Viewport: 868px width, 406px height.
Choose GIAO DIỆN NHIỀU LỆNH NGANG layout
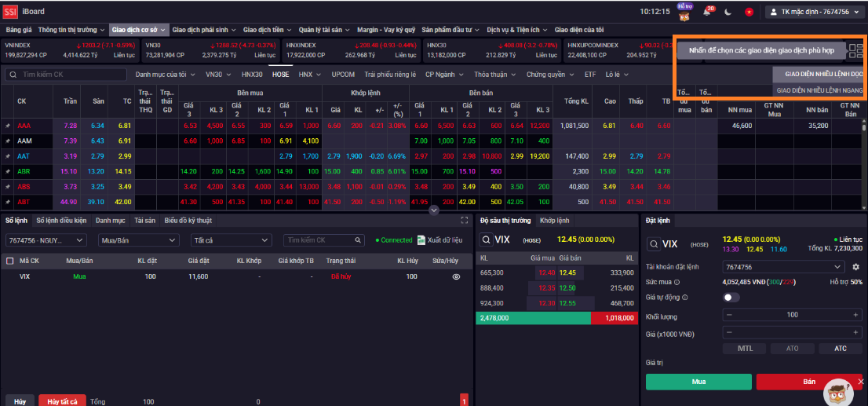pos(819,90)
